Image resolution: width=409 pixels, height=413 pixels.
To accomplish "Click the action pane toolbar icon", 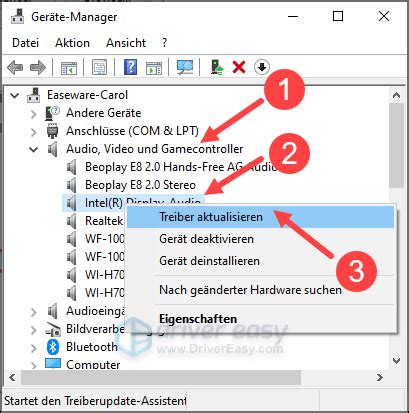I will click(154, 68).
